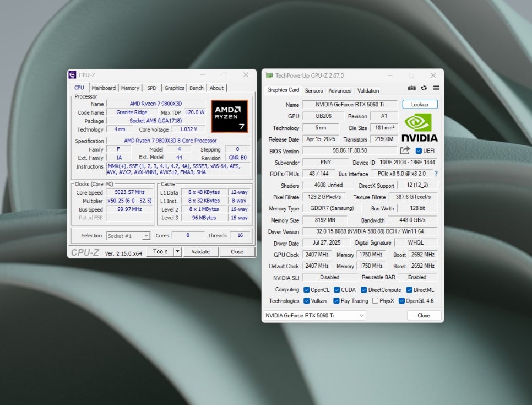Open the About tab in CPU-Z
Screen dimensions: 532x405
[x=216, y=88]
